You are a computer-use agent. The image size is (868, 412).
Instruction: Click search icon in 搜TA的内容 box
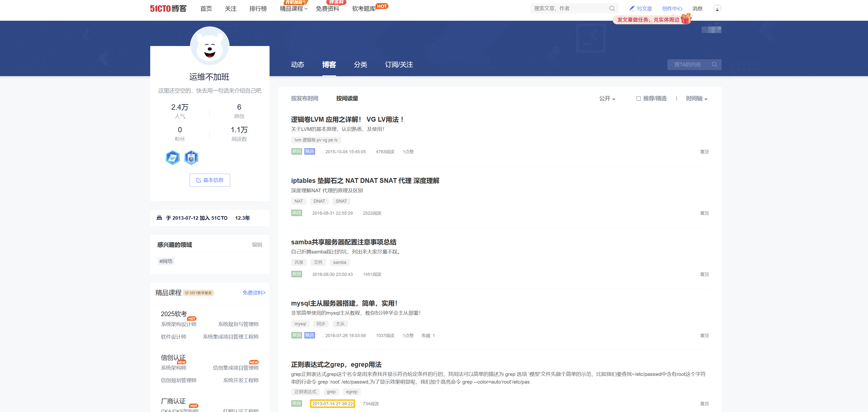point(714,65)
